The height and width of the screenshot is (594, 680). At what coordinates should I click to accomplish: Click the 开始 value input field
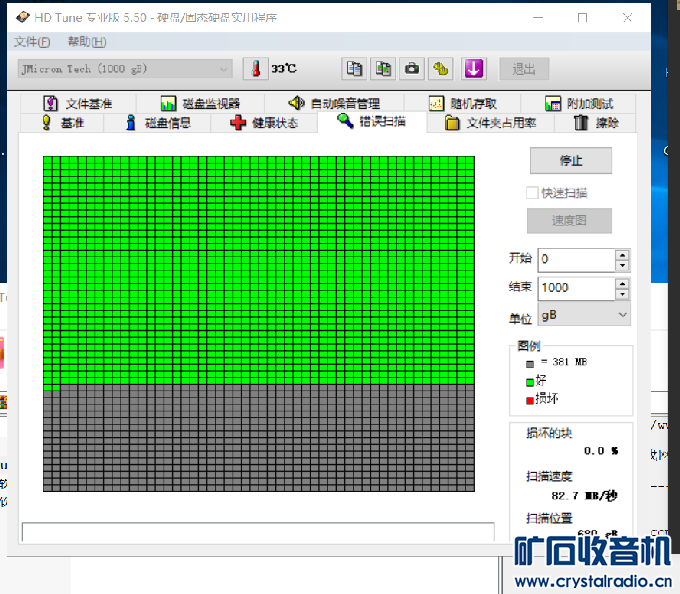(576, 260)
